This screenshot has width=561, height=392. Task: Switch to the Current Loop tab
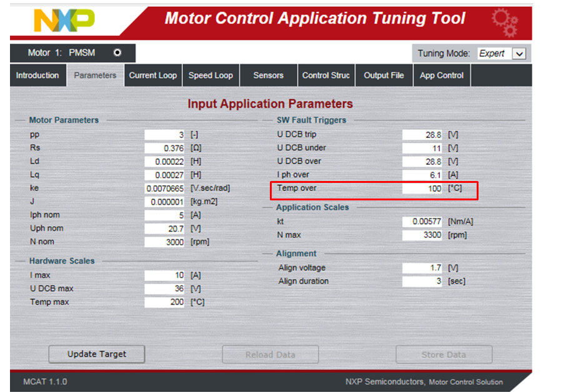pos(152,75)
